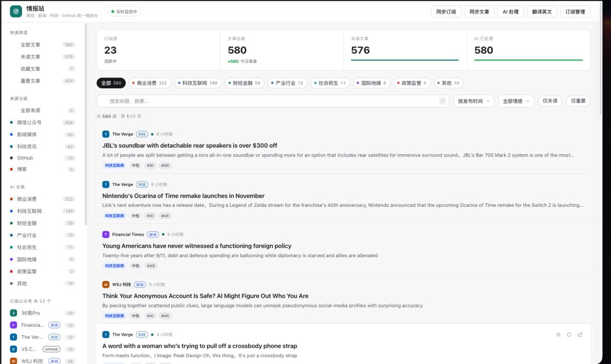The height and width of the screenshot is (364, 611).
Task: Click The Verge subscription icon in sidebar
Action: (x=14, y=337)
